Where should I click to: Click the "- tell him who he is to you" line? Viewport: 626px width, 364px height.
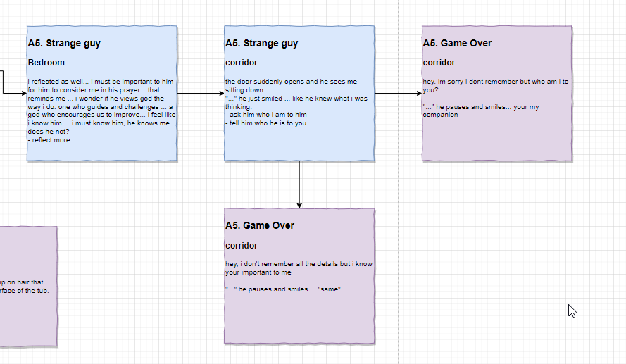pos(265,123)
